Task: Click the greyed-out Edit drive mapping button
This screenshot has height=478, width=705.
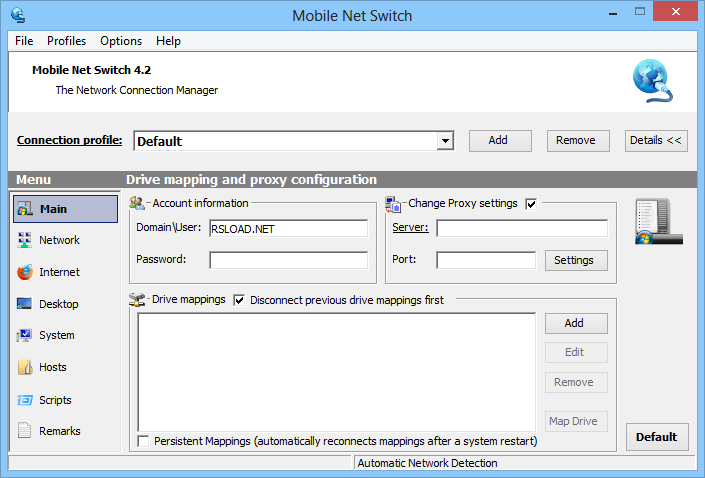Action: pyautogui.click(x=576, y=353)
